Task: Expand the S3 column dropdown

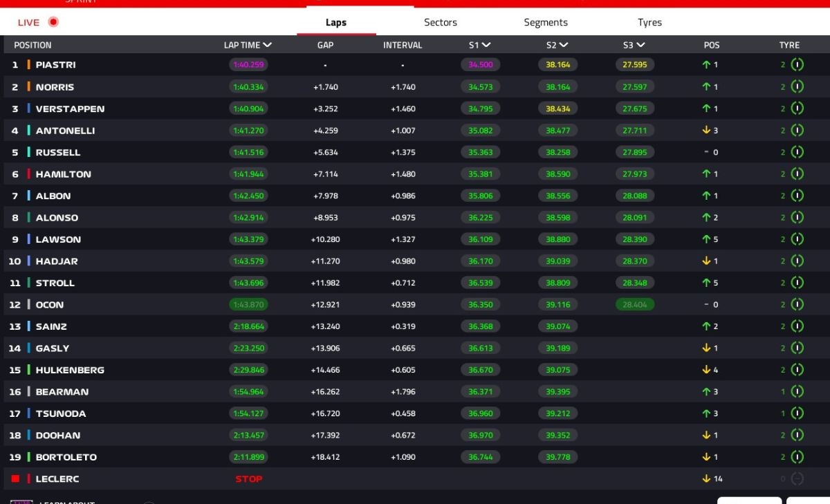Action: point(640,45)
